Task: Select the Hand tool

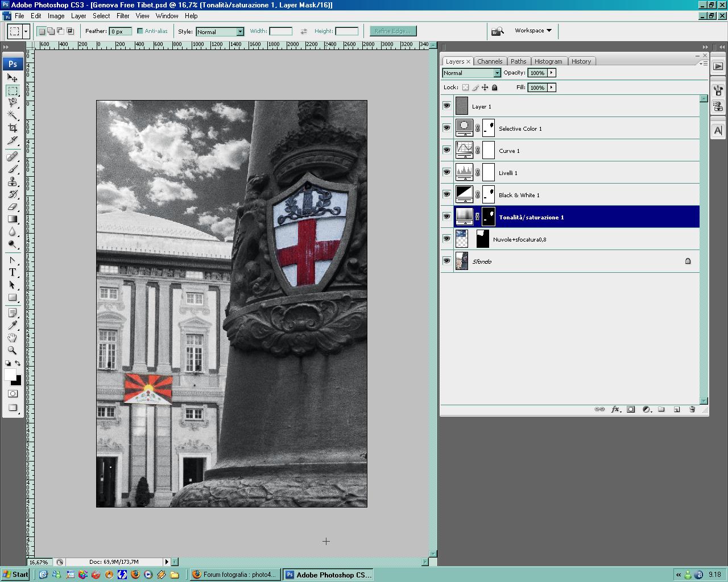Action: 13,338
